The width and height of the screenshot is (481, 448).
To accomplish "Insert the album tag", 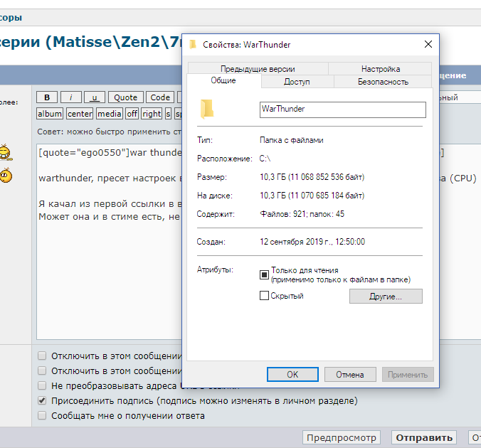I will tap(50, 114).
